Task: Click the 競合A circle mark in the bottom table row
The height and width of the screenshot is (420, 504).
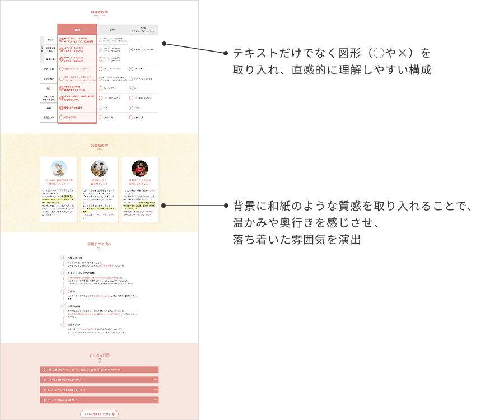Action: [x=101, y=117]
